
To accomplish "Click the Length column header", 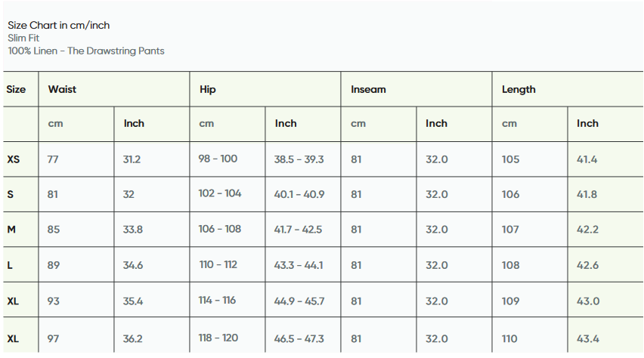I will [x=519, y=89].
